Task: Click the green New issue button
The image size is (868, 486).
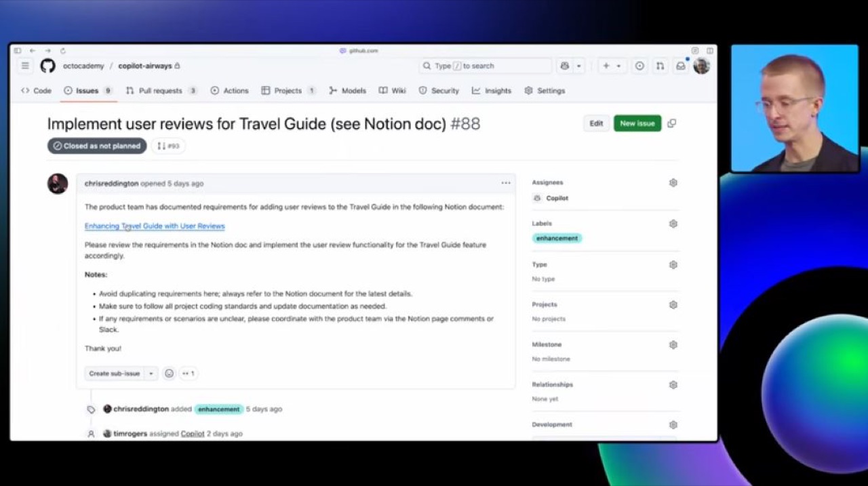Action: coord(637,123)
